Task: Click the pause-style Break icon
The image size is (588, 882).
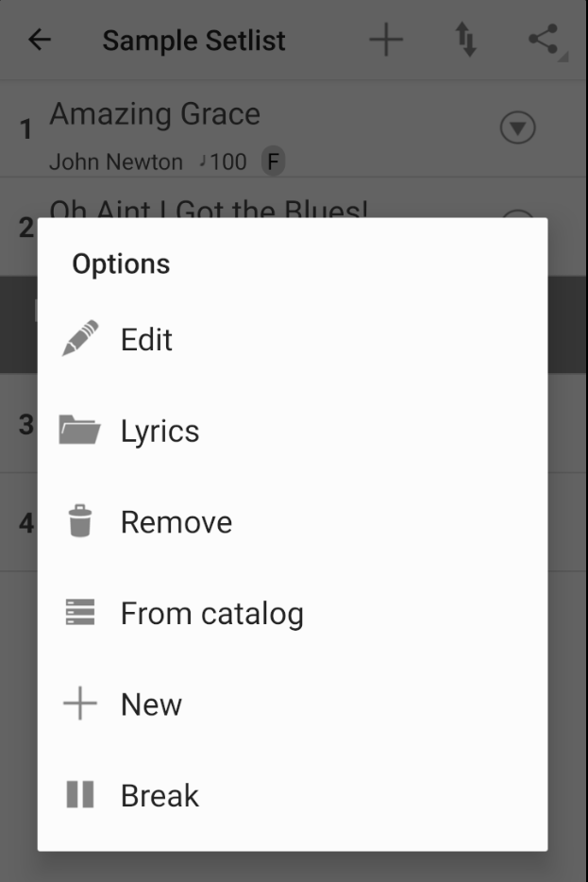Action: (80, 795)
